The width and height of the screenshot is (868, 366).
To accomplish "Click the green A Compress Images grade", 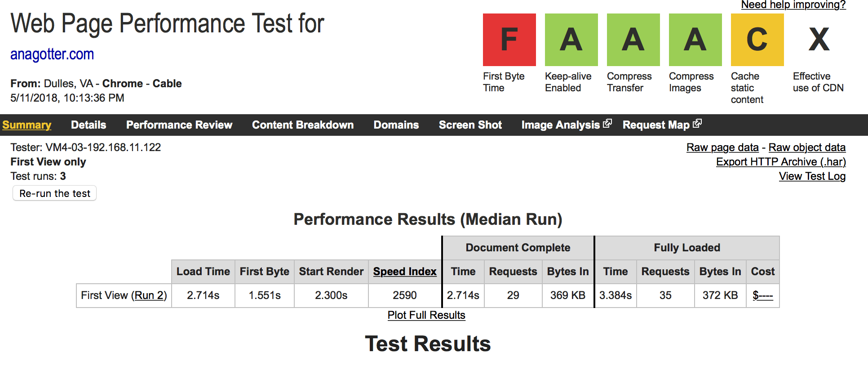I will (x=695, y=40).
